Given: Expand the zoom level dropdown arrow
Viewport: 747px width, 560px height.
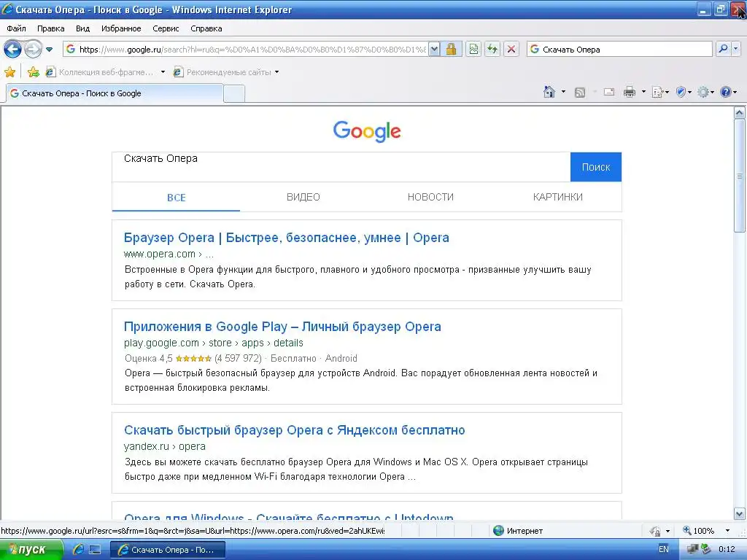Looking at the screenshot, I should click(727, 531).
